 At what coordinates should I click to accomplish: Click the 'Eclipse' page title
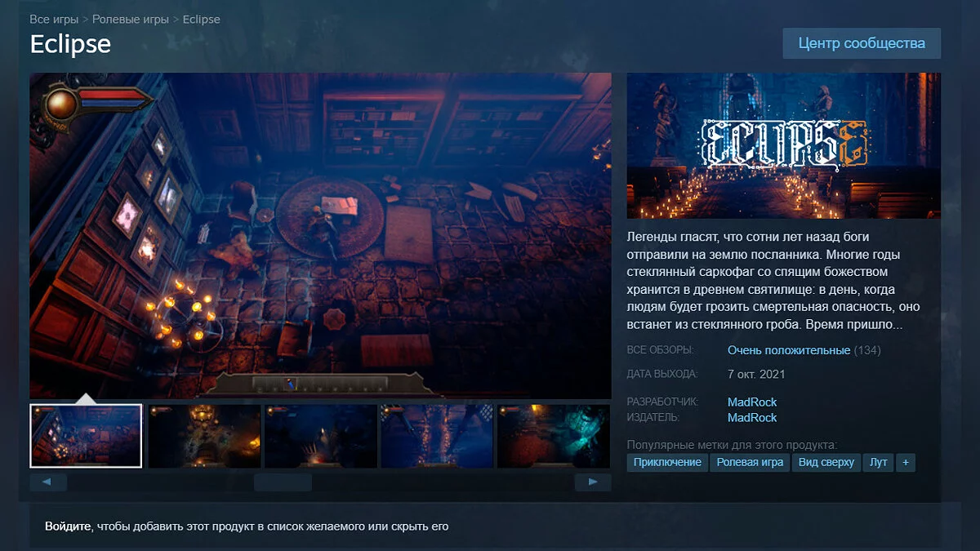point(70,43)
